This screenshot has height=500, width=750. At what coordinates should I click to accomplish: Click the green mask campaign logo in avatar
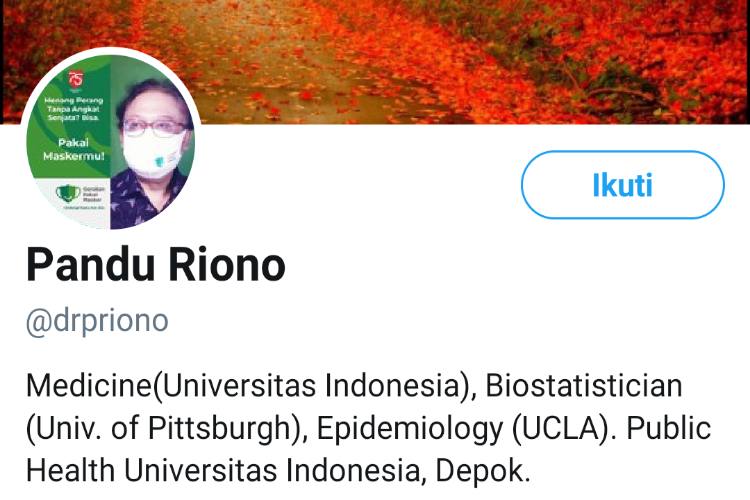pyautogui.click(x=68, y=193)
